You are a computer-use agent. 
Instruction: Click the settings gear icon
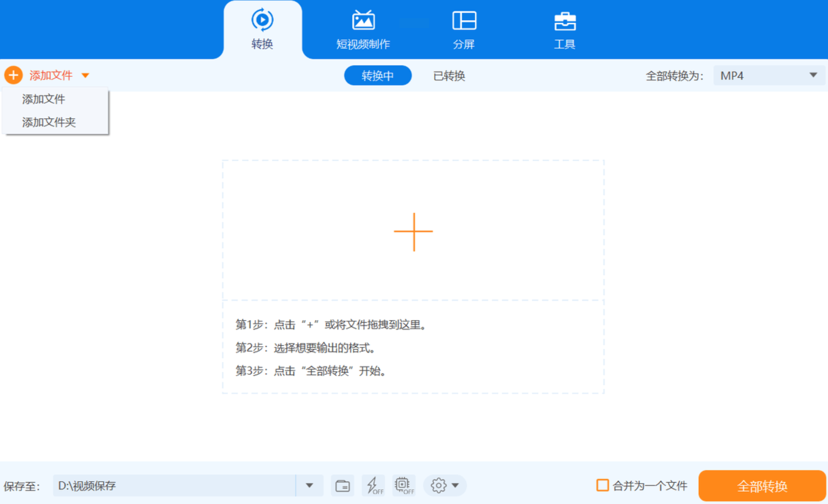(x=438, y=485)
